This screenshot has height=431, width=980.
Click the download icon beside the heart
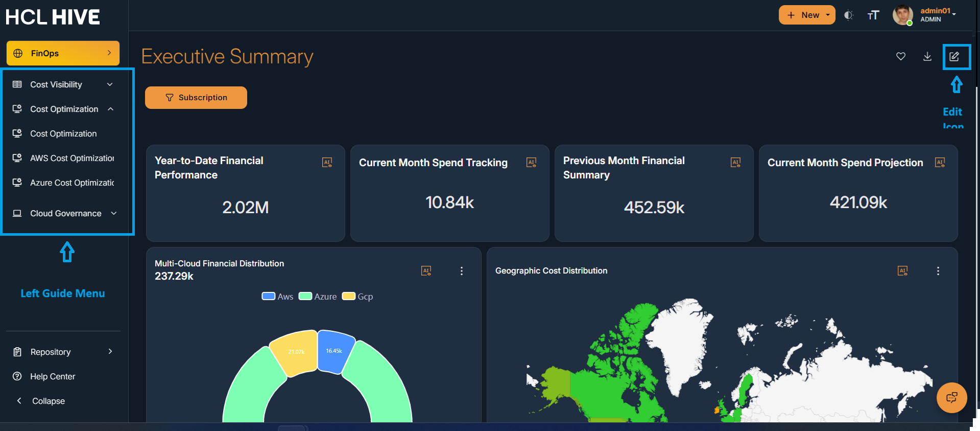(x=927, y=57)
